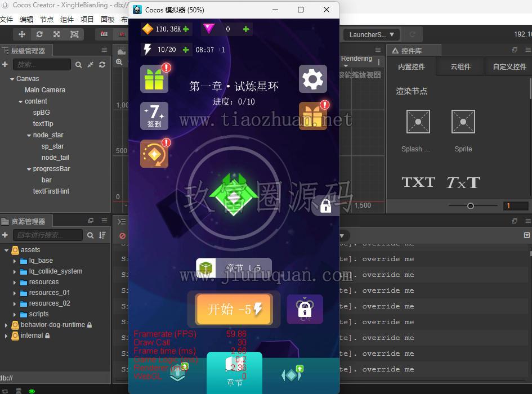Select the Main Camera node

coord(45,90)
